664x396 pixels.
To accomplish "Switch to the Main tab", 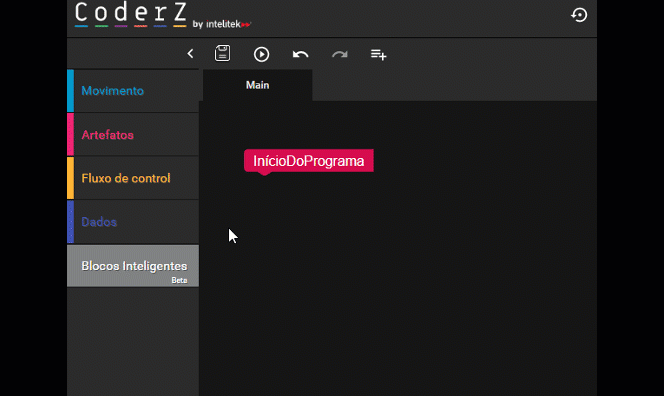I will tap(257, 85).
